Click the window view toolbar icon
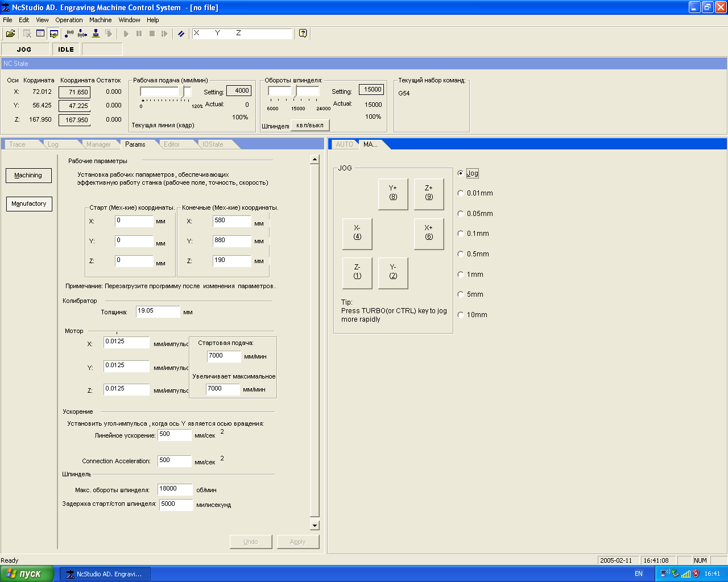728x582 pixels. click(x=40, y=34)
